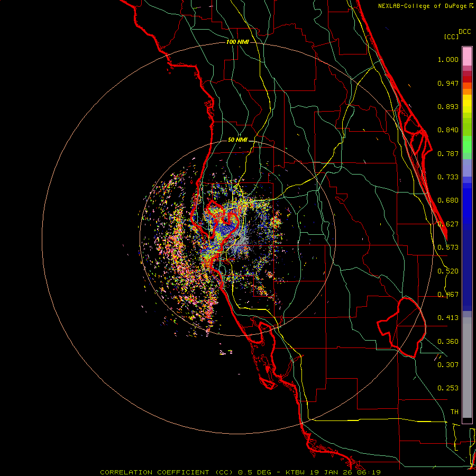Screen dimensions: 476x476
Task: Click the 100 NMI range ring label
Action: coord(237,42)
